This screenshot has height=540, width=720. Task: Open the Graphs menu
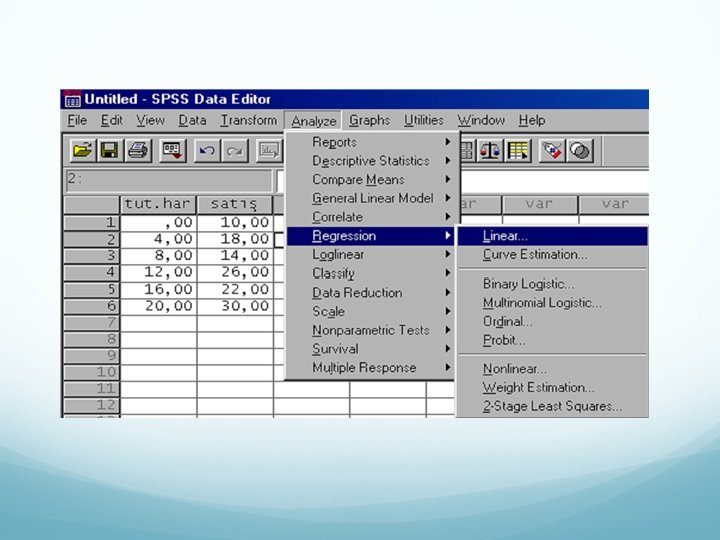click(x=369, y=120)
